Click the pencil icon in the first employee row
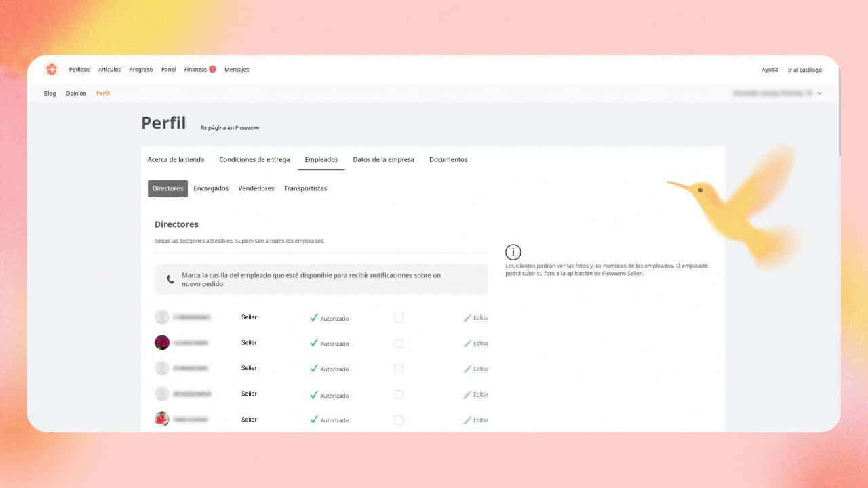Viewport: 868px width, 488px height. click(x=467, y=318)
